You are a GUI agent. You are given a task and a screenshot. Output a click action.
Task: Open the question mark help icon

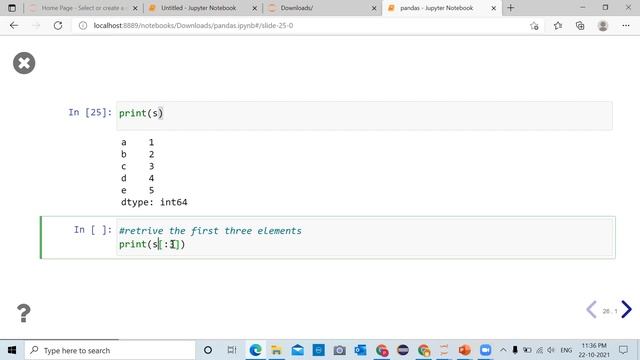[x=24, y=313]
